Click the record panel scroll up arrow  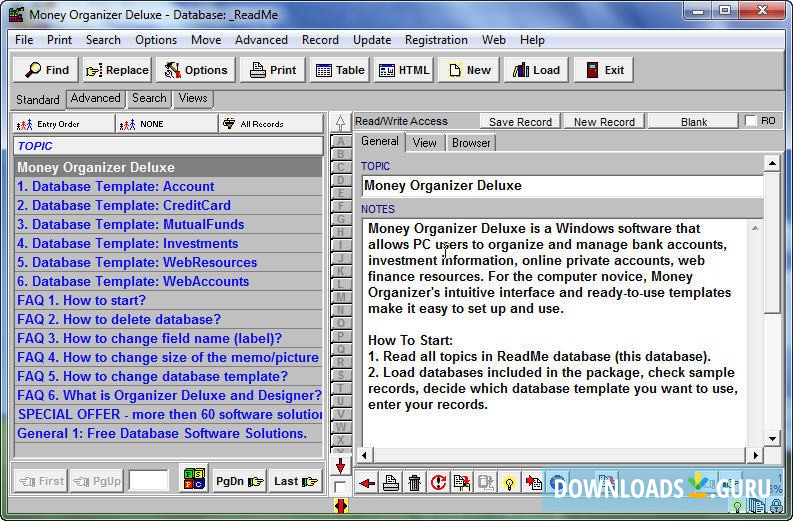pyautogui.click(x=772, y=163)
